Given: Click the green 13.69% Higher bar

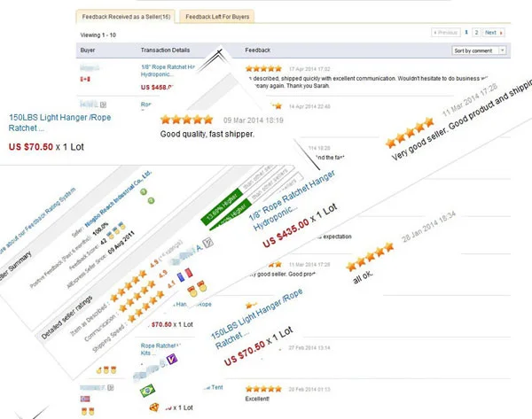Looking at the screenshot, I should click(x=221, y=206).
